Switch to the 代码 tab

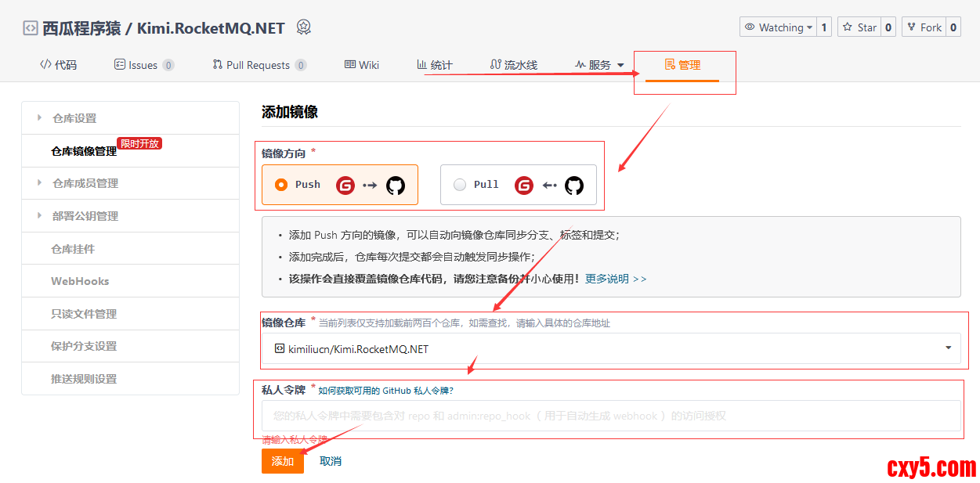(59, 65)
